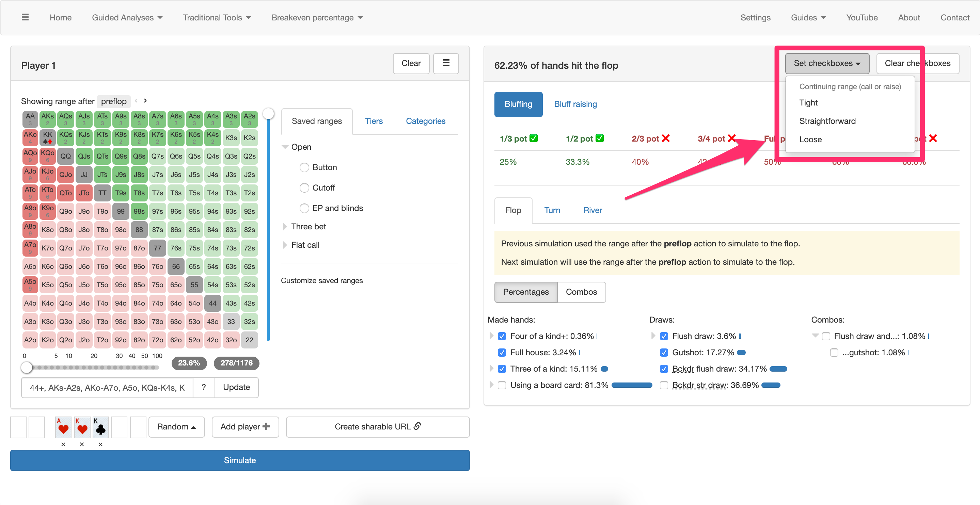Open the hamburger menu in the navbar

tap(25, 17)
